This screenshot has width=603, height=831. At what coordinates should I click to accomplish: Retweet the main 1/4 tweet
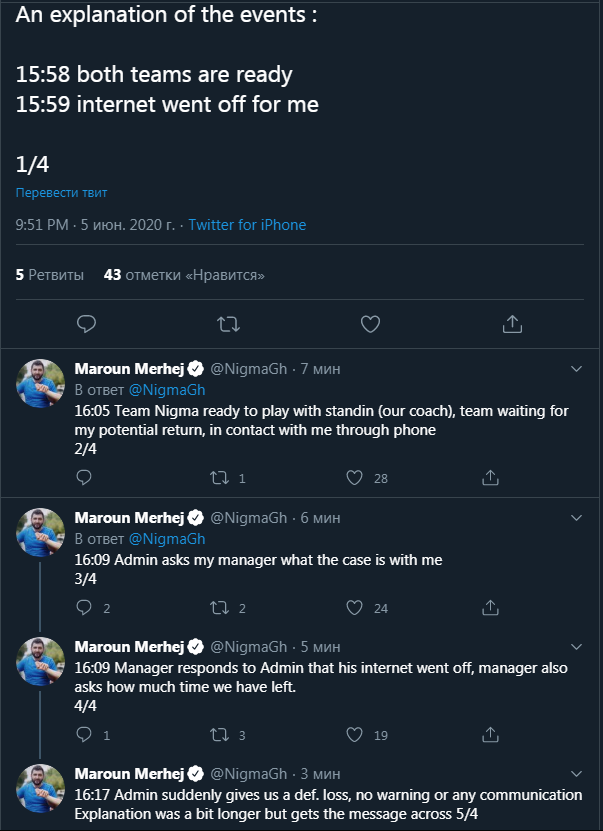click(228, 324)
